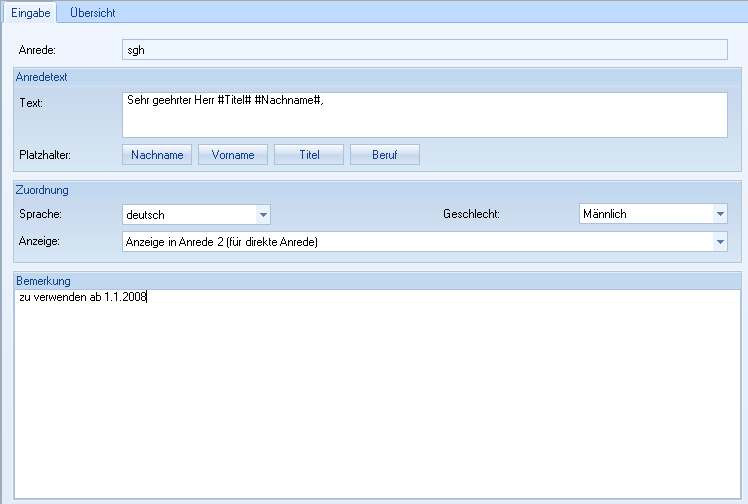748x504 pixels.
Task: Expand the Geschlecht dropdown showing 'Männlich'
Action: (720, 213)
